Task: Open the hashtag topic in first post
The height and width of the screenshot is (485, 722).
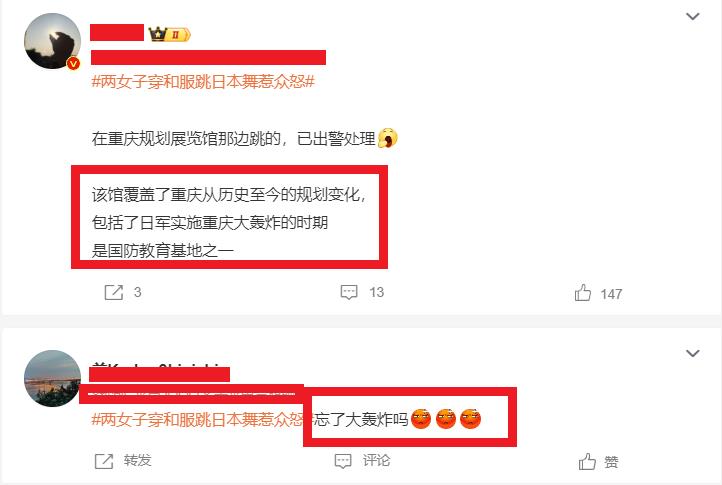Action: pyautogui.click(x=203, y=82)
